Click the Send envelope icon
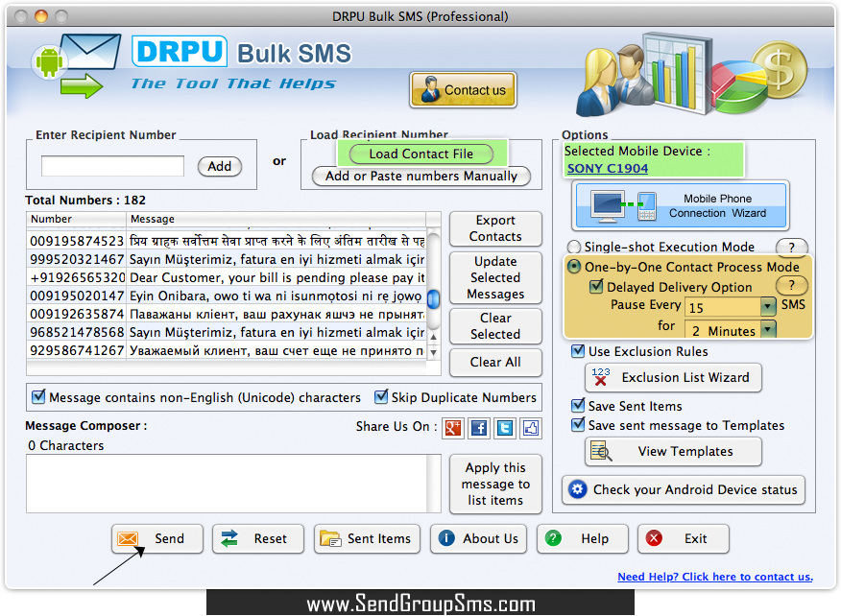Screen dimensions: 841x616 point(128,538)
